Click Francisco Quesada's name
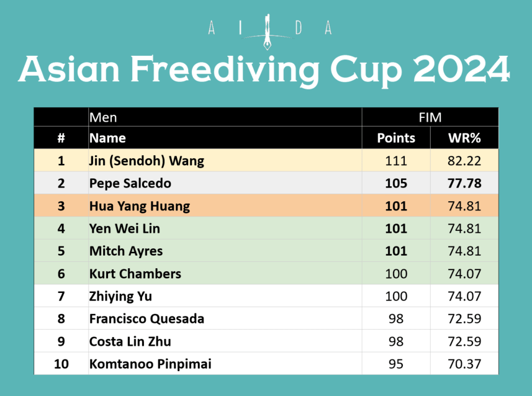 147,319
